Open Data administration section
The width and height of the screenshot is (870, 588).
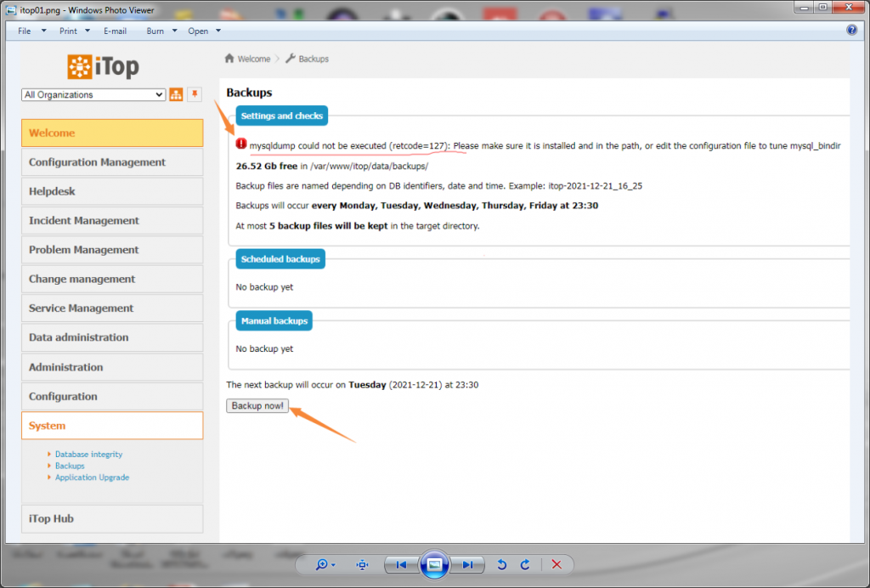point(112,337)
